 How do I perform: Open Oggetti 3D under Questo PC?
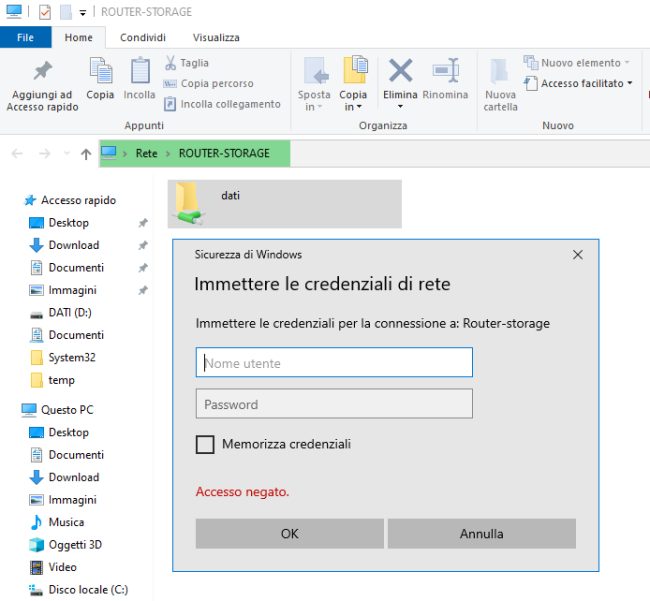click(x=75, y=545)
